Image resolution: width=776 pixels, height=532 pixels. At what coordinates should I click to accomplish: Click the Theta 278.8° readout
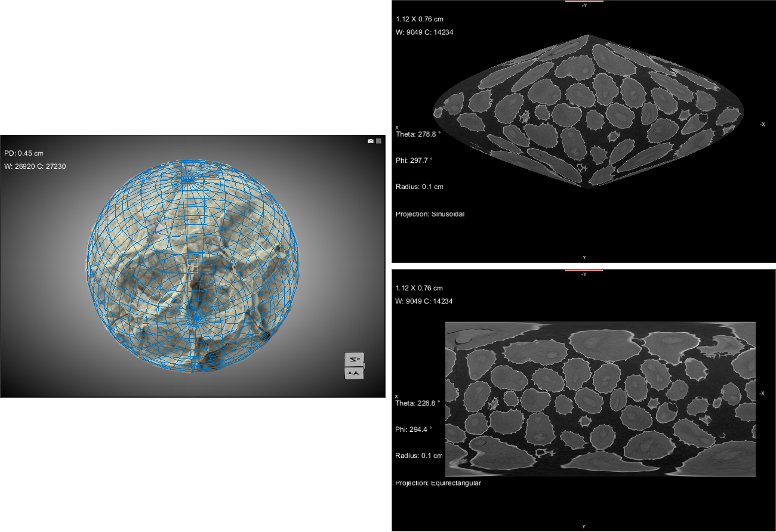[x=418, y=134]
